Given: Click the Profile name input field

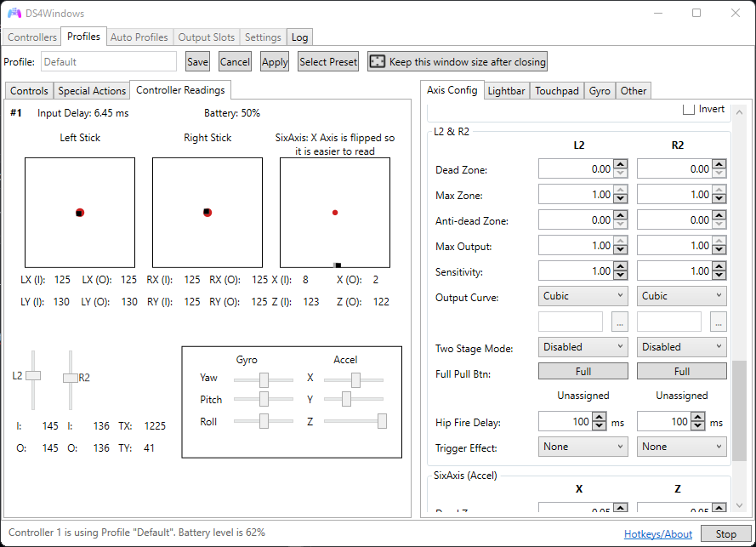Looking at the screenshot, I should pyautogui.click(x=109, y=62).
